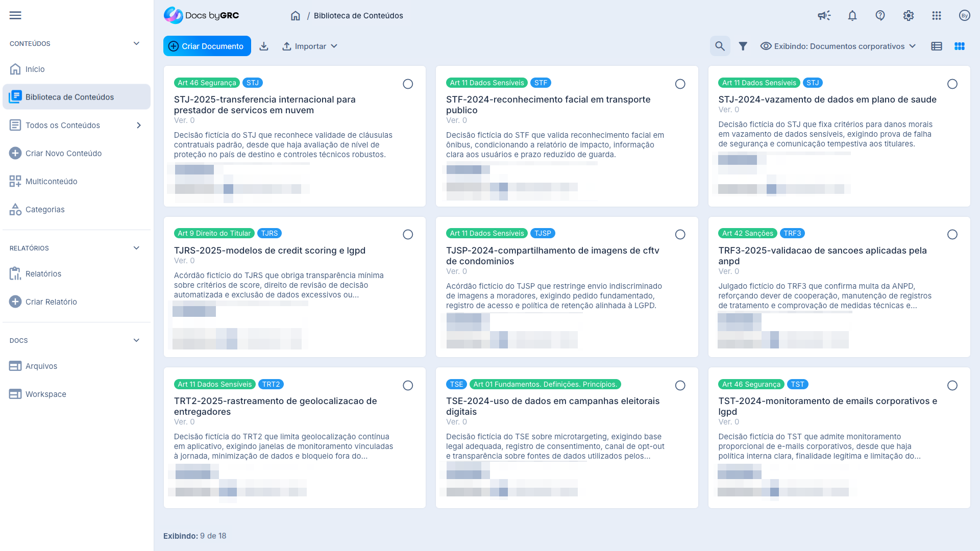980x551 pixels.
Task: Select the TST-2024 emails corporativos radio button
Action: (952, 385)
